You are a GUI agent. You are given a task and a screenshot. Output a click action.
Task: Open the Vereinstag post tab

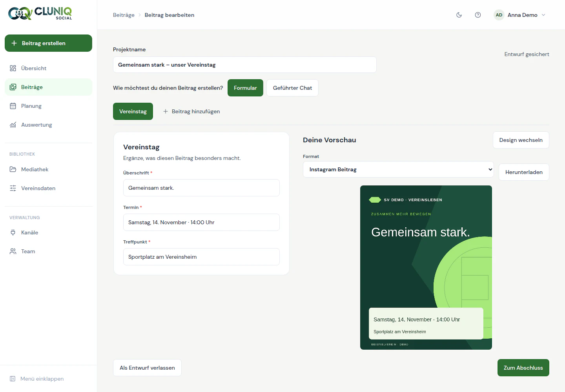(x=133, y=111)
